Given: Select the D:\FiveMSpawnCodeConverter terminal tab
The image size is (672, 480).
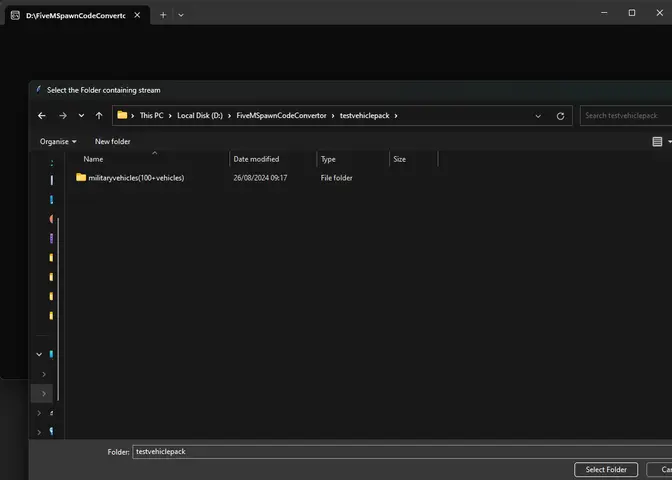Looking at the screenshot, I should point(77,15).
